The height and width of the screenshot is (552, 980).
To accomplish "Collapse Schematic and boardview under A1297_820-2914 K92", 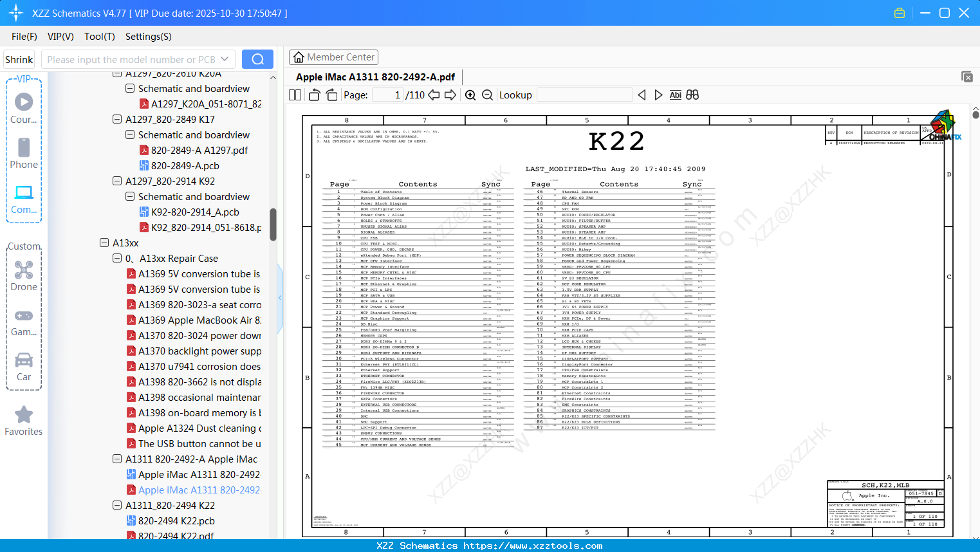I will click(130, 196).
